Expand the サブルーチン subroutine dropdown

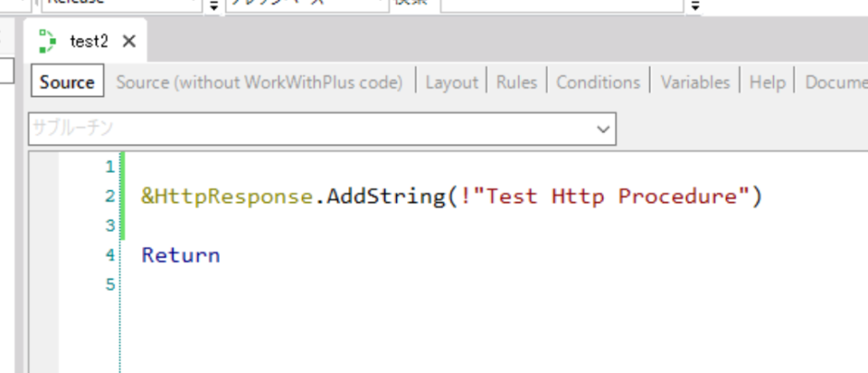(604, 129)
